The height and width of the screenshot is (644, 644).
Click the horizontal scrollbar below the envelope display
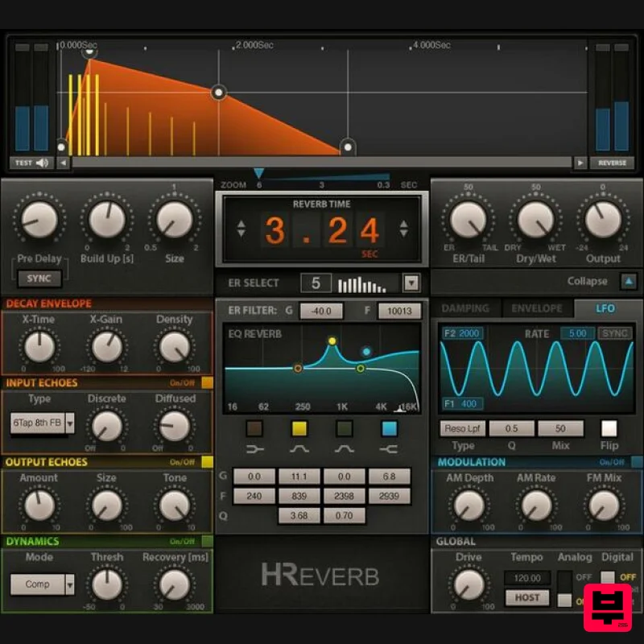(x=321, y=163)
